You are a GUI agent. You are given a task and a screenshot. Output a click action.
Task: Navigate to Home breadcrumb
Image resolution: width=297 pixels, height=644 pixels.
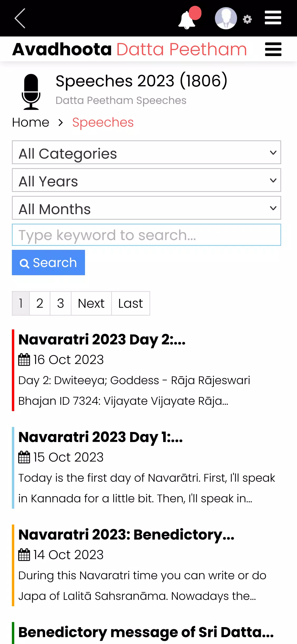[x=31, y=122]
